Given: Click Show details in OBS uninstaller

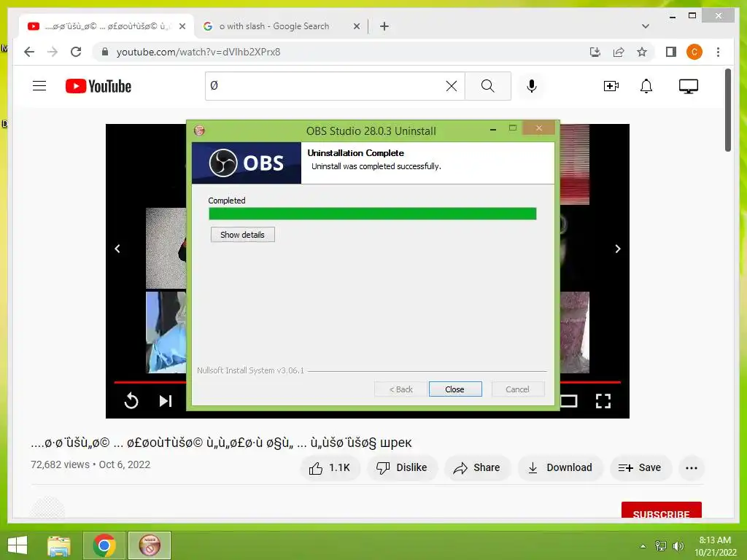Looking at the screenshot, I should 242,234.
